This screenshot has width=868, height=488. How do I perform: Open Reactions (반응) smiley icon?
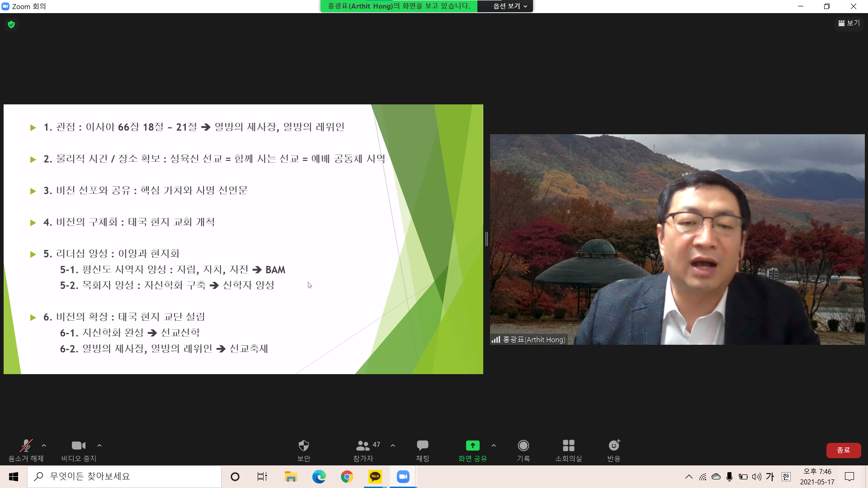(613, 450)
